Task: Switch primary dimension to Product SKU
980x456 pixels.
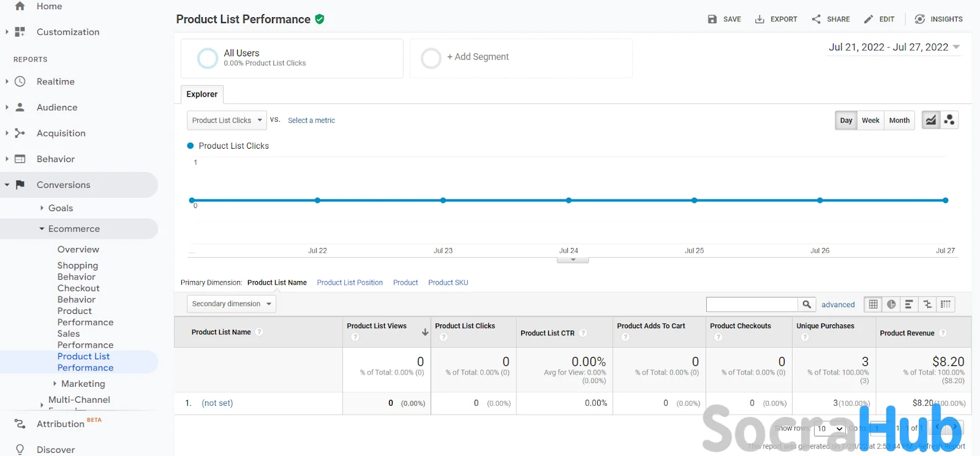Action: click(448, 282)
